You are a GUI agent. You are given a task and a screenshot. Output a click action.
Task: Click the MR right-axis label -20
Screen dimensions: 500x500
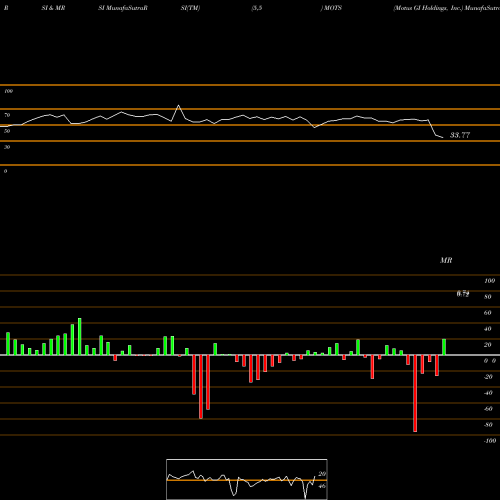tap(488, 377)
